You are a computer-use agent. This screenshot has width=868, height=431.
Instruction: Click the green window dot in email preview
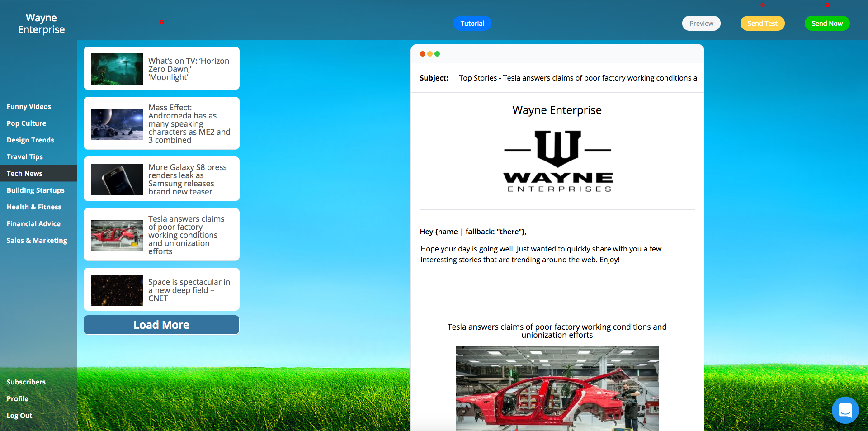click(x=437, y=54)
